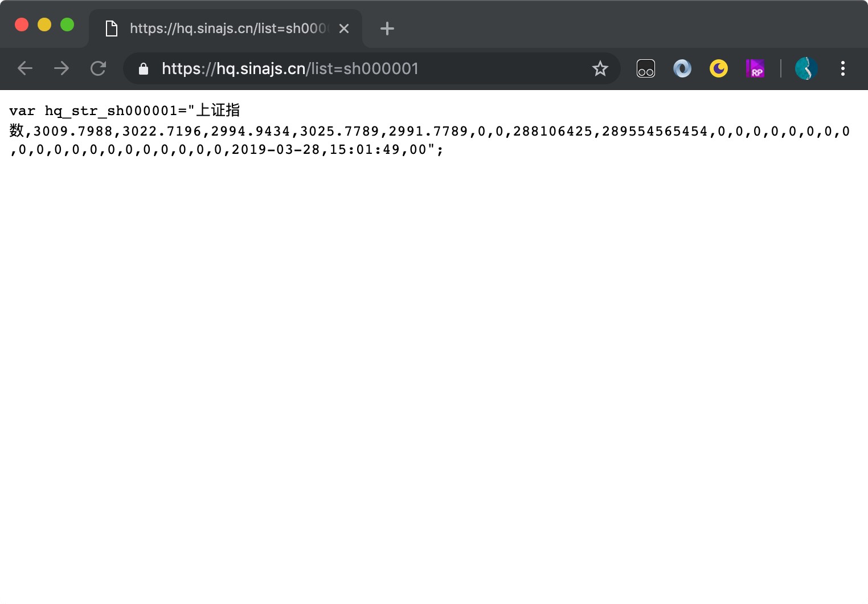The image size is (868, 604).
Task: Click the blue swirl extension icon
Action: pos(682,69)
